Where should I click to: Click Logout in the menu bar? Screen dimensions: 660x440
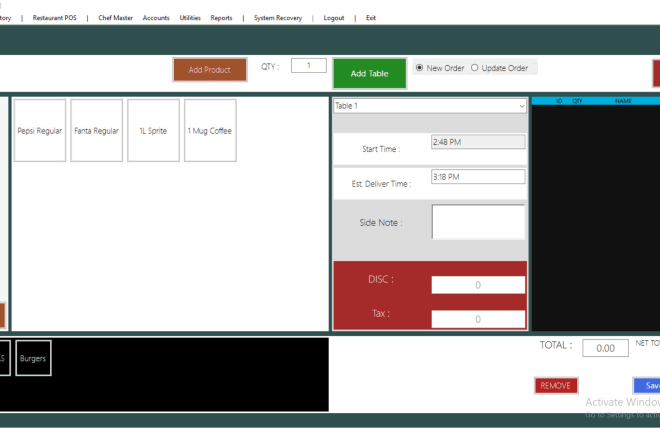[334, 18]
